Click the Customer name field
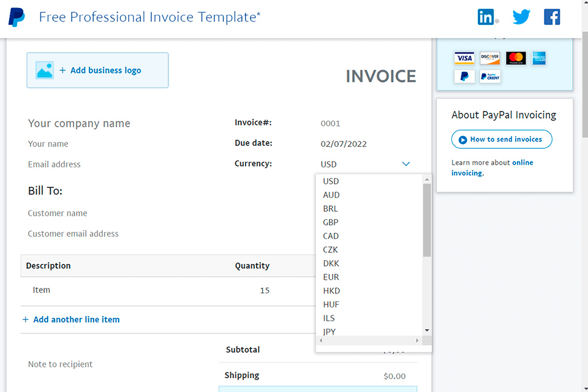Viewport: 588px width, 392px height. click(x=58, y=213)
